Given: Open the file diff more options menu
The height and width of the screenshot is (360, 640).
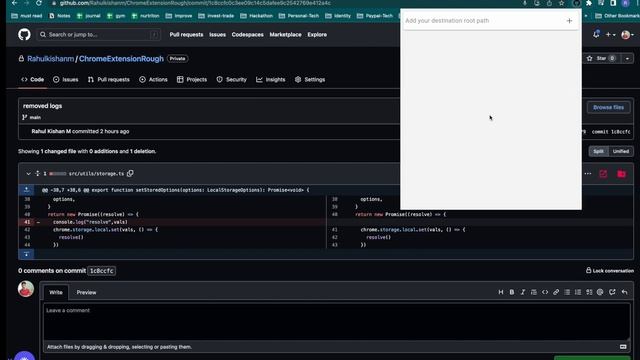Looking at the screenshot, I should (x=588, y=174).
